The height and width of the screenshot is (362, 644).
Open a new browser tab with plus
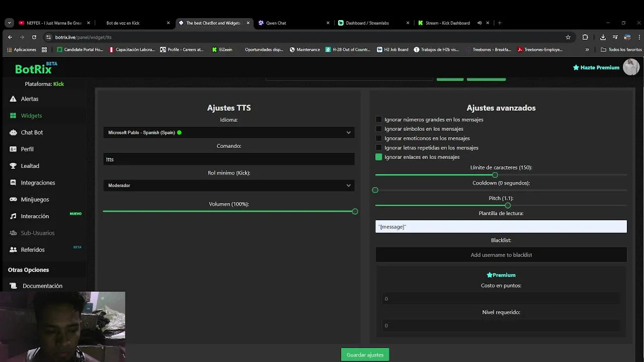(500, 23)
